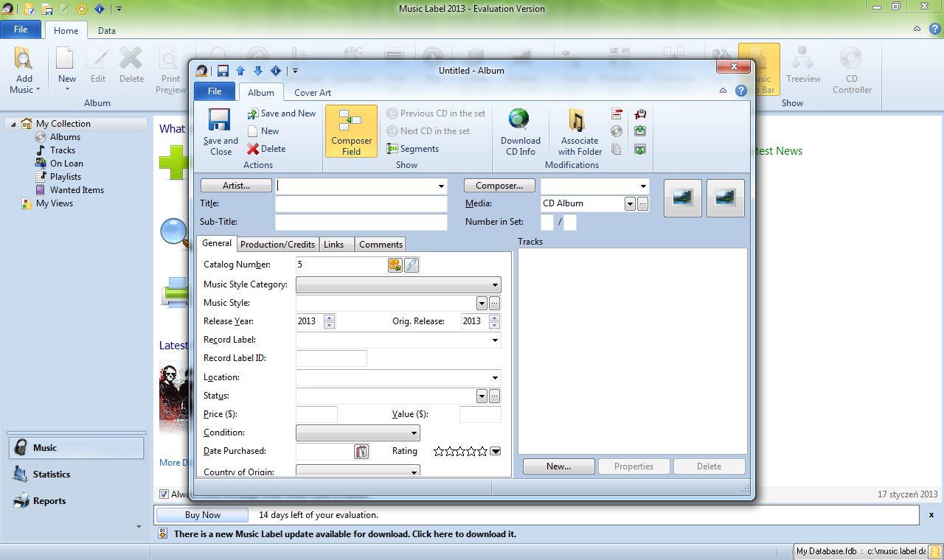Open the Rating dropdown arrow

tap(496, 451)
